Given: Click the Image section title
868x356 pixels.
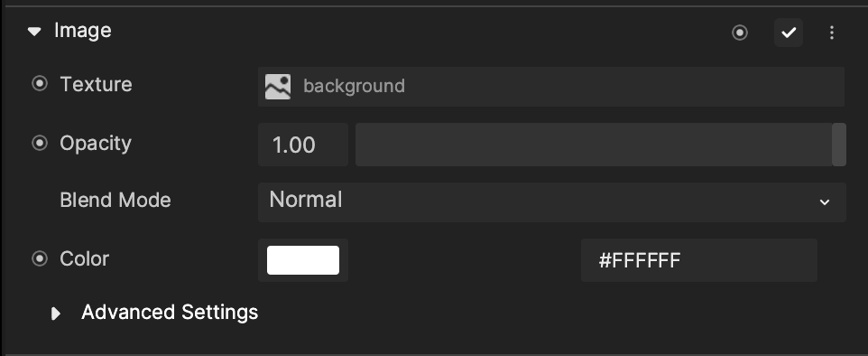Looking at the screenshot, I should click(82, 31).
